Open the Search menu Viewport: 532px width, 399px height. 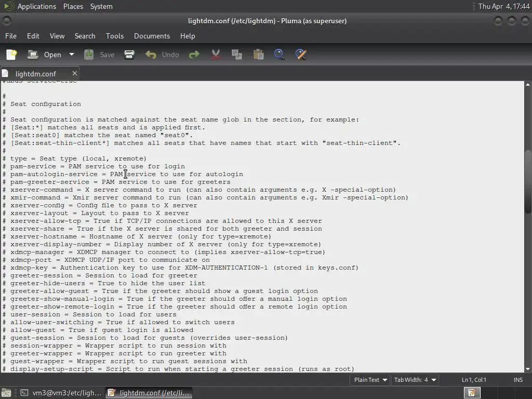85,36
